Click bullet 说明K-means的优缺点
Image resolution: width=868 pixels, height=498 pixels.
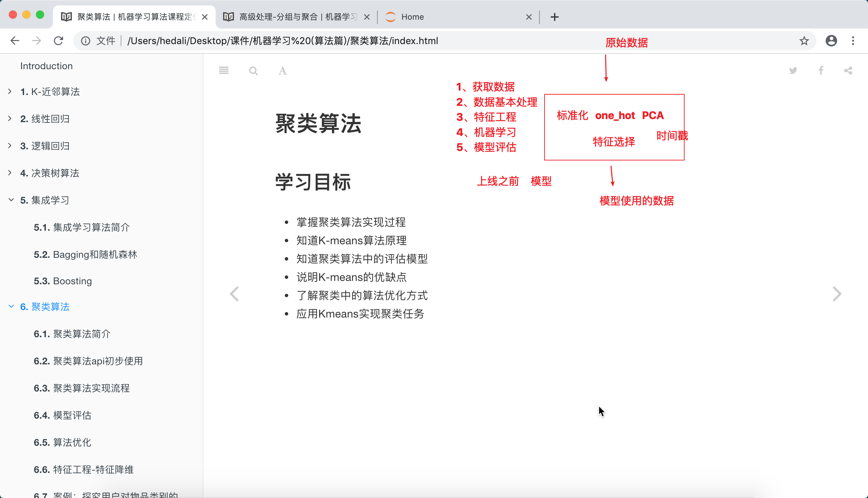click(x=352, y=277)
